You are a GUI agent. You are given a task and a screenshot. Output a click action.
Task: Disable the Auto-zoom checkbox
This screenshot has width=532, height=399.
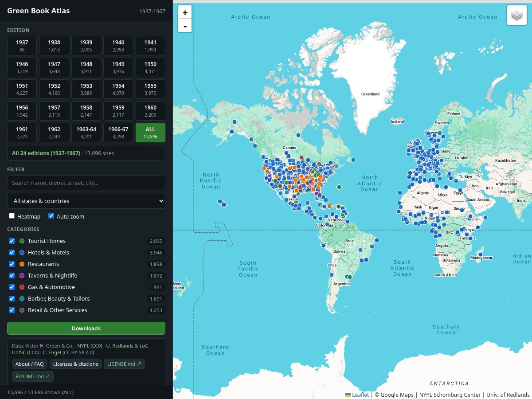(x=51, y=216)
